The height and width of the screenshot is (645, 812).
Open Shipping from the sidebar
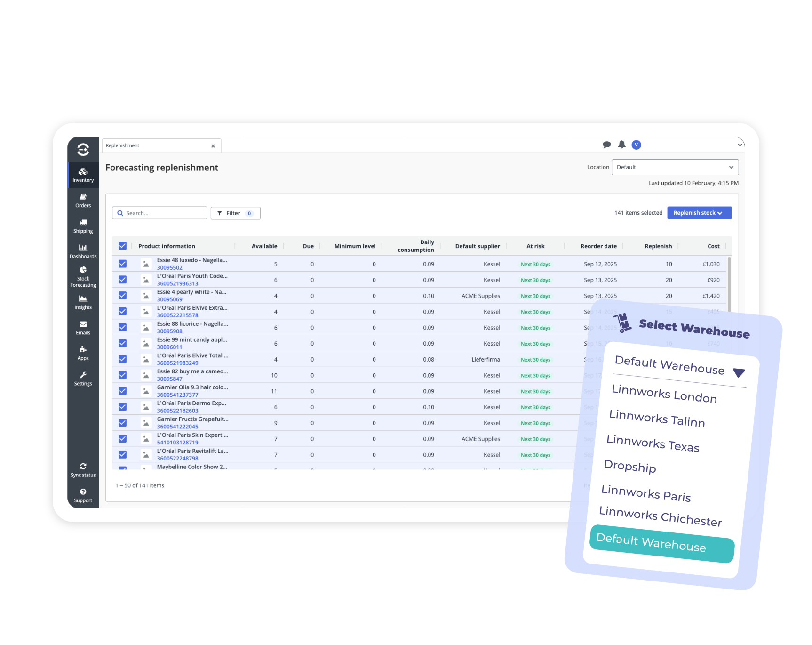coord(83,226)
